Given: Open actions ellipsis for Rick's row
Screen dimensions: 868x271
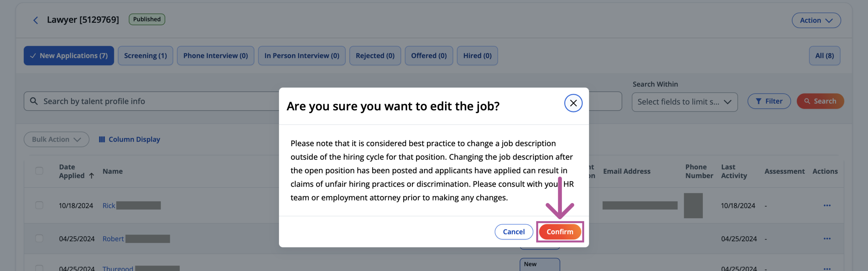Looking at the screenshot, I should click(827, 205).
